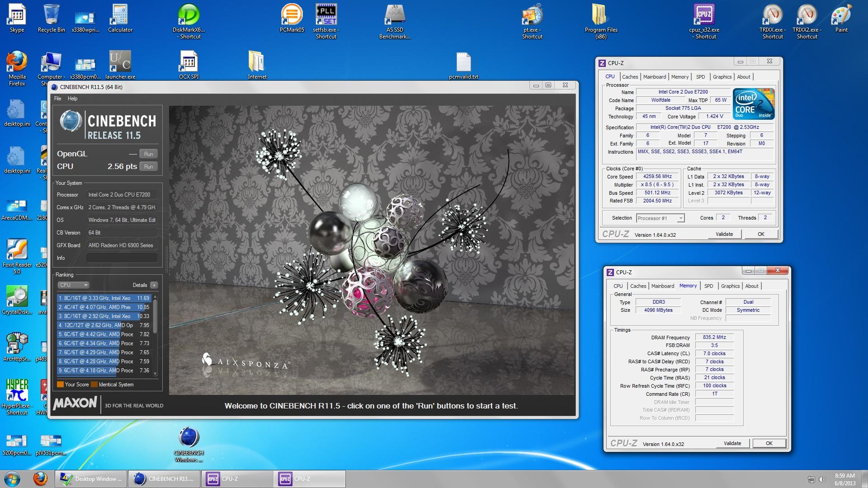
Task: Launch cpuz_x32.exe shortcut icon
Action: coord(704,22)
